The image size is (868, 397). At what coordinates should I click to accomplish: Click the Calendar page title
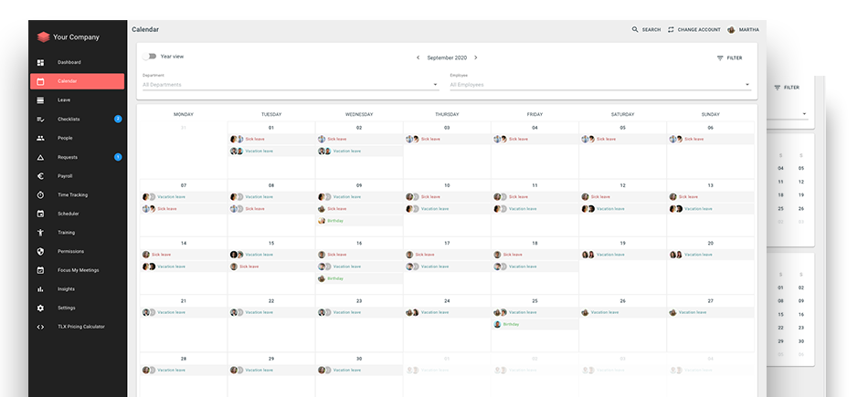[145, 29]
